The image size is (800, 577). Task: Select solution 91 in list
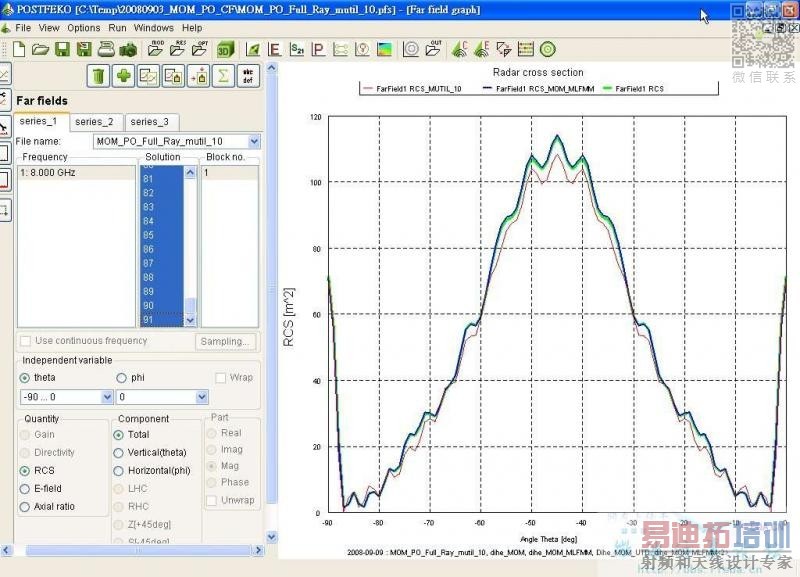coord(162,320)
